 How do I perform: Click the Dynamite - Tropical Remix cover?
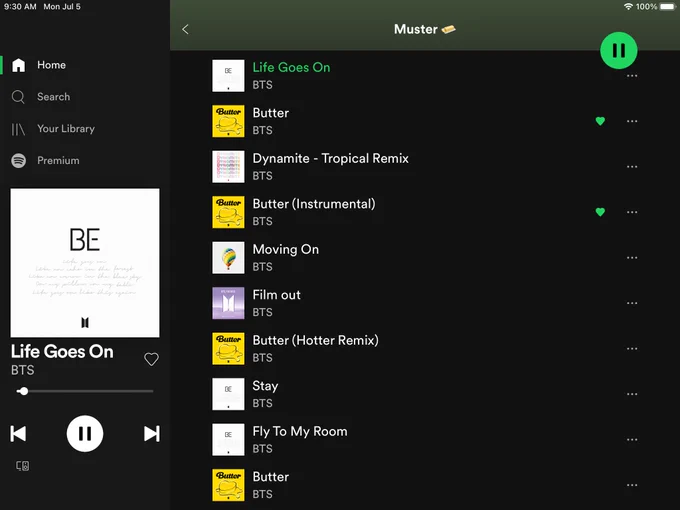coord(228,167)
